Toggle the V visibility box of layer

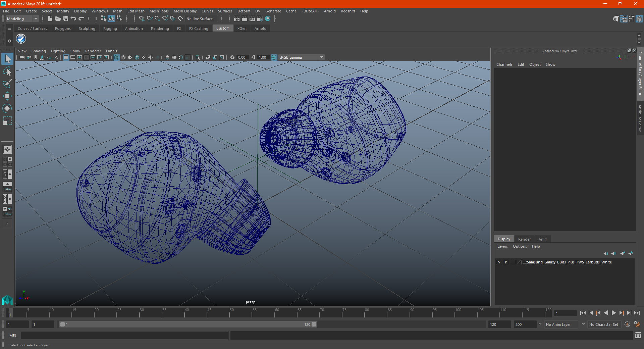tap(499, 262)
